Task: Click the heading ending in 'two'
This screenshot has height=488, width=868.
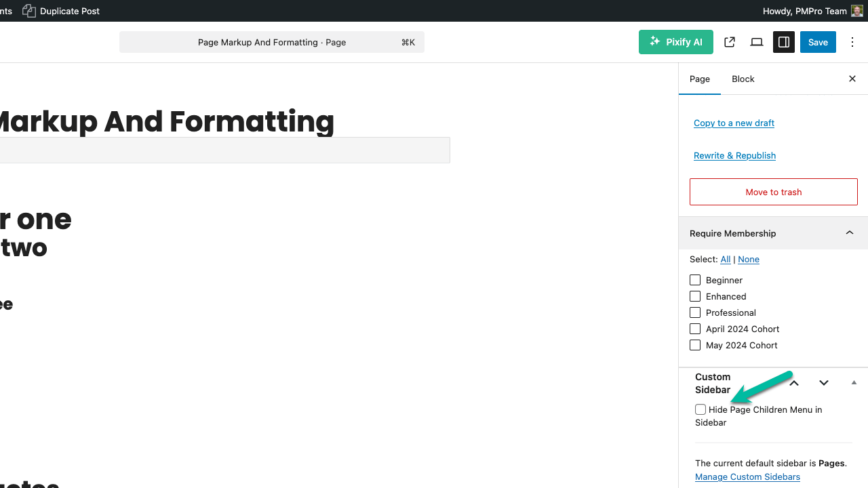Action: pos(24,247)
